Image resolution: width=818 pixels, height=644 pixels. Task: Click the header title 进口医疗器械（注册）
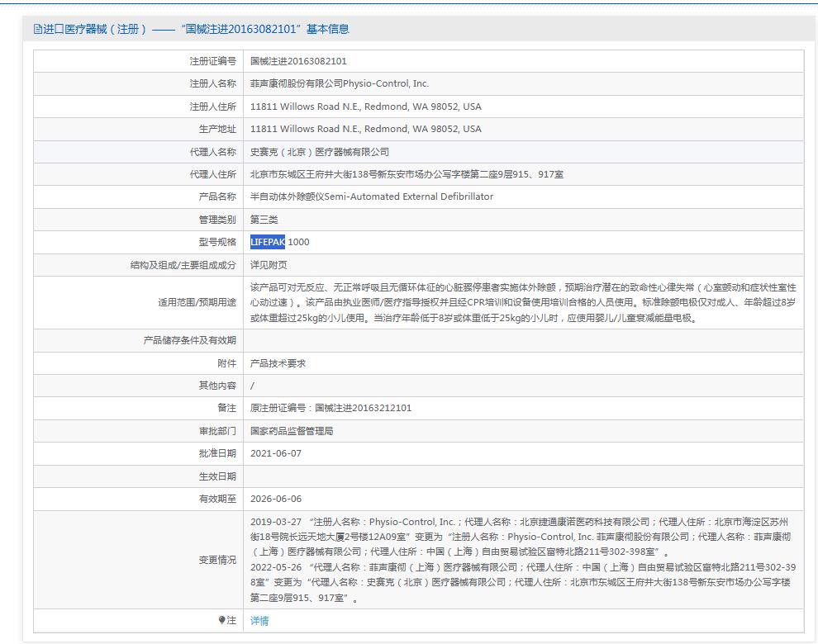coord(95,29)
